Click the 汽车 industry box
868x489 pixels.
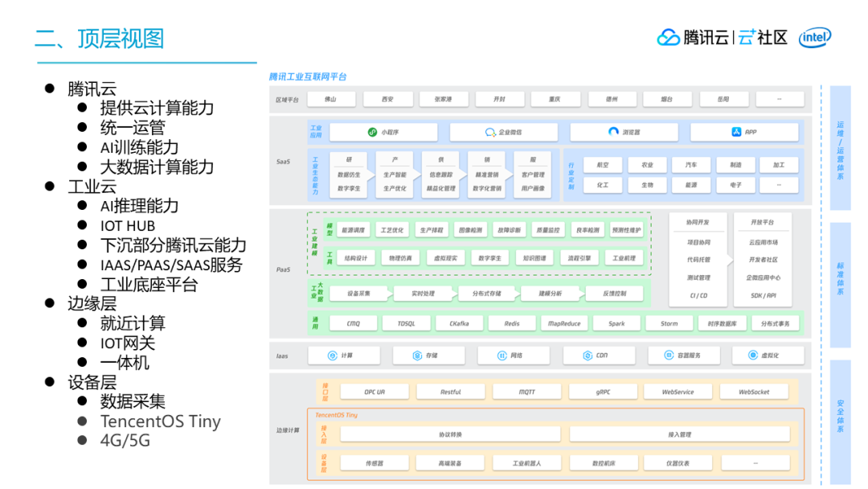click(x=691, y=165)
